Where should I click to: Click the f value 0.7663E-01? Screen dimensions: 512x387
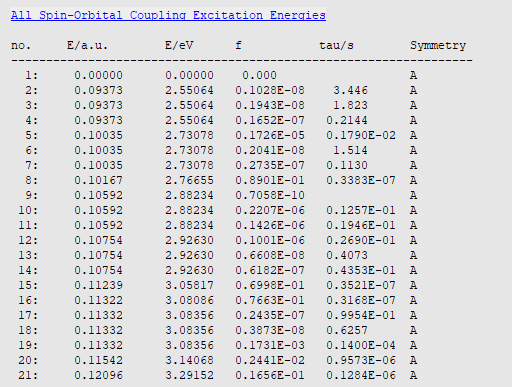click(x=270, y=300)
